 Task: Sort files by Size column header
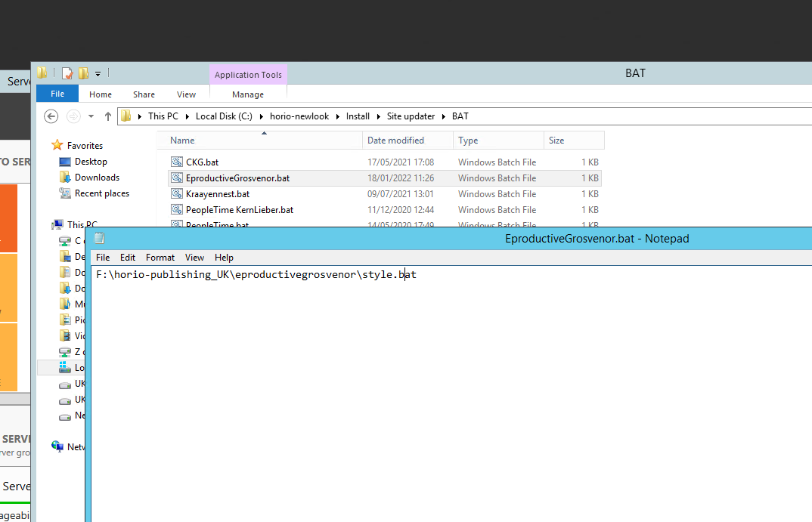[574, 141]
